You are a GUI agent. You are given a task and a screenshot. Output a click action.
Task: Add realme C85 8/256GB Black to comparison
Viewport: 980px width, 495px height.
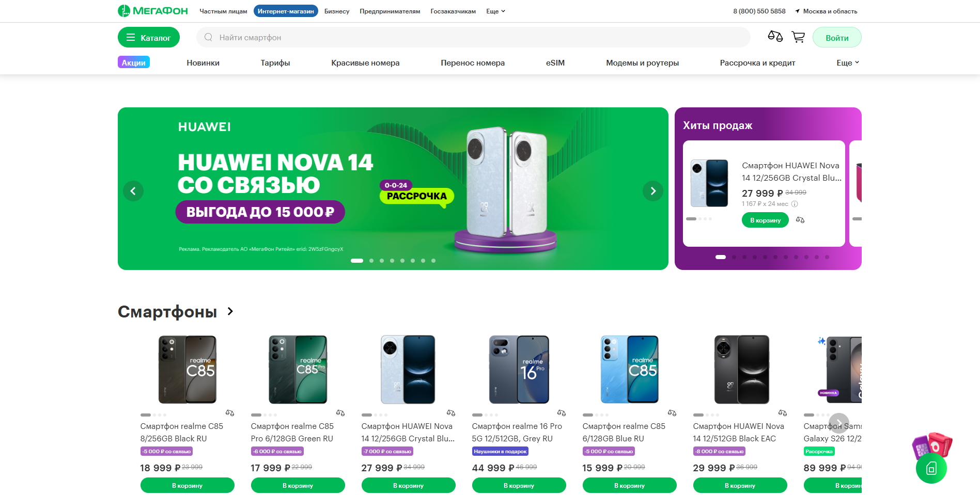coord(230,413)
